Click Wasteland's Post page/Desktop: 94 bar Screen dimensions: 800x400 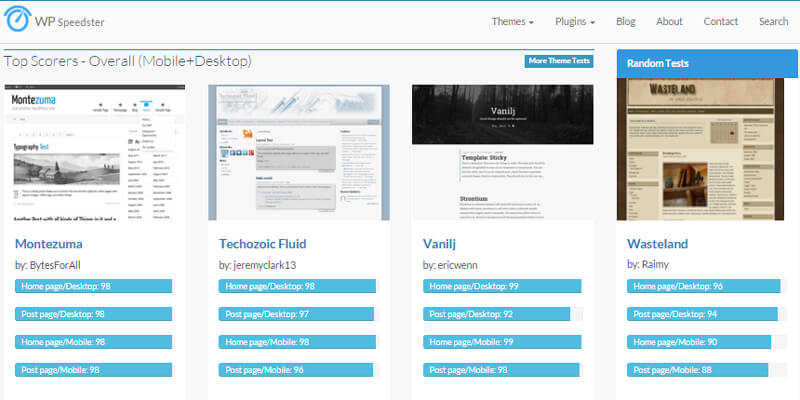(702, 314)
